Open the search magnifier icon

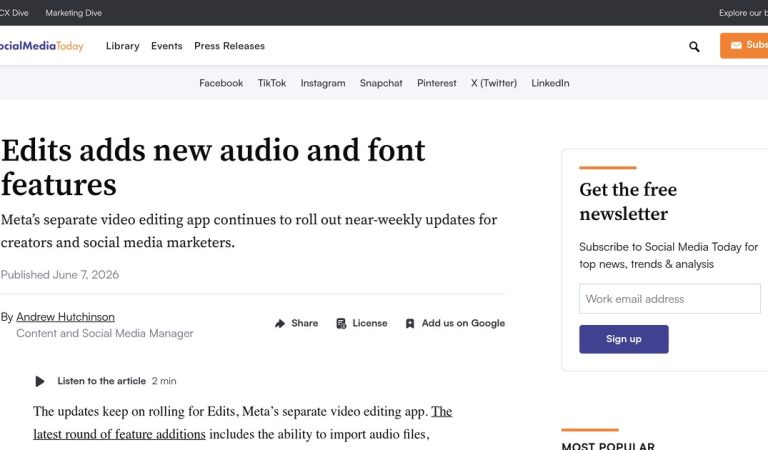pyautogui.click(x=694, y=47)
